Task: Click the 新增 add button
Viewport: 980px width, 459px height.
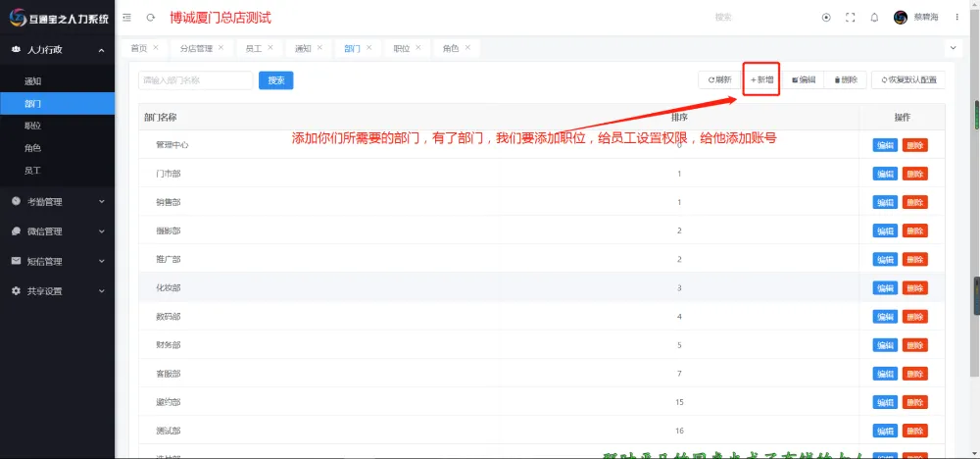Action: (x=761, y=80)
